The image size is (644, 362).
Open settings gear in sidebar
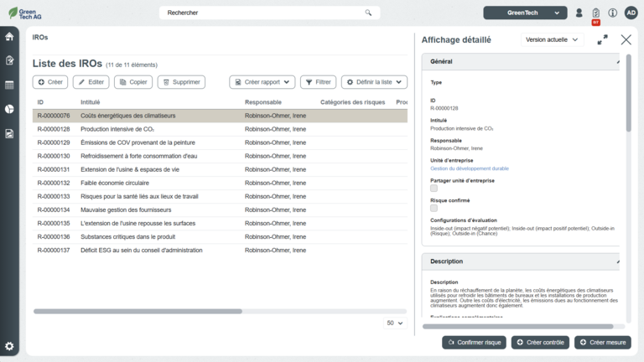click(x=9, y=346)
